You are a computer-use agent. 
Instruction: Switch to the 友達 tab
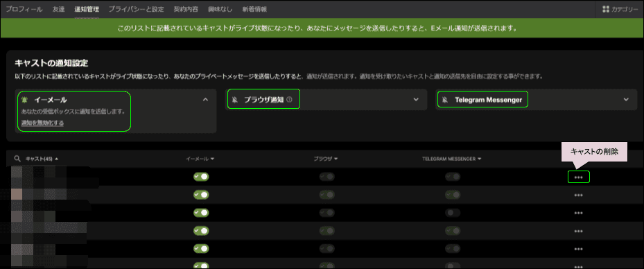pos(58,9)
